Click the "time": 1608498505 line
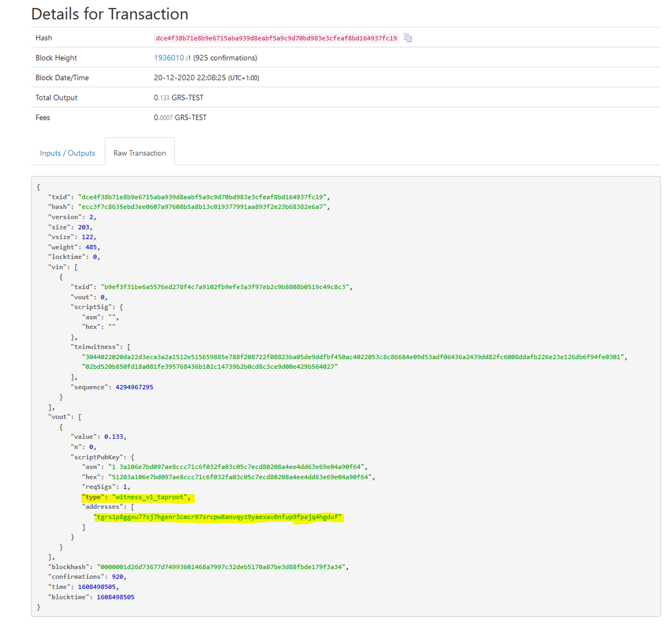This screenshot has height=631, width=672. click(x=83, y=587)
